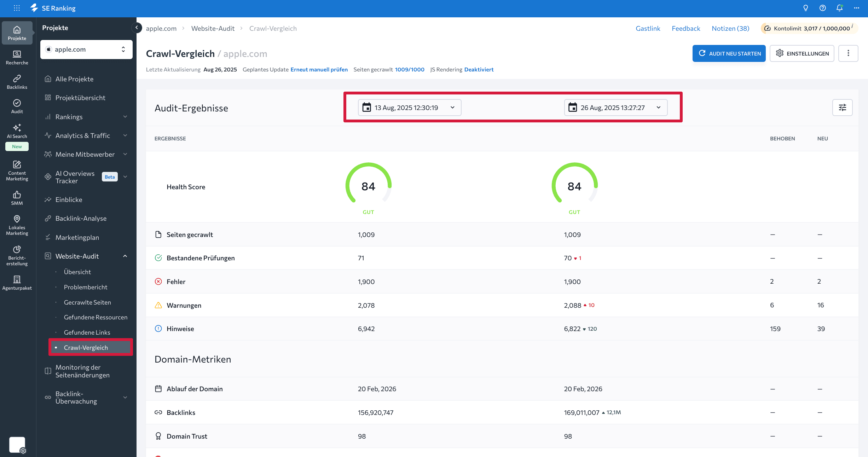Click the Fehler error icon
The width and height of the screenshot is (868, 457).
pos(158,282)
